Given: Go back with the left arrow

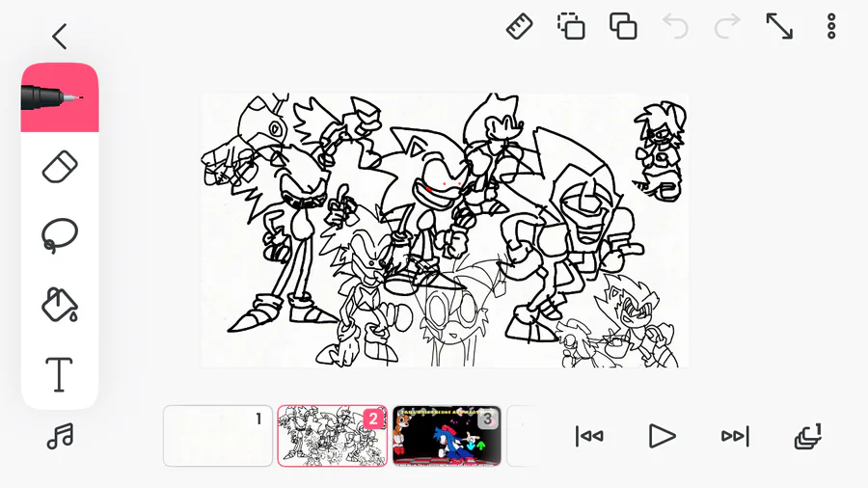Looking at the screenshot, I should click(60, 37).
